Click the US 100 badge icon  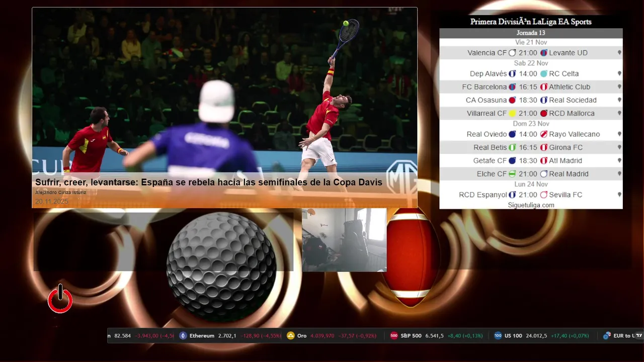coord(498,336)
